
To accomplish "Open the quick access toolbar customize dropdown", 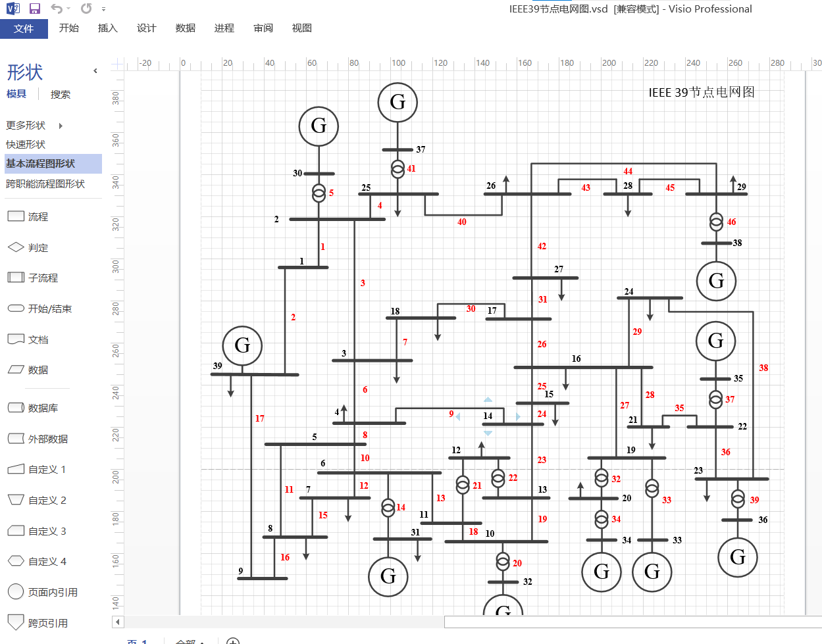I will click(104, 9).
